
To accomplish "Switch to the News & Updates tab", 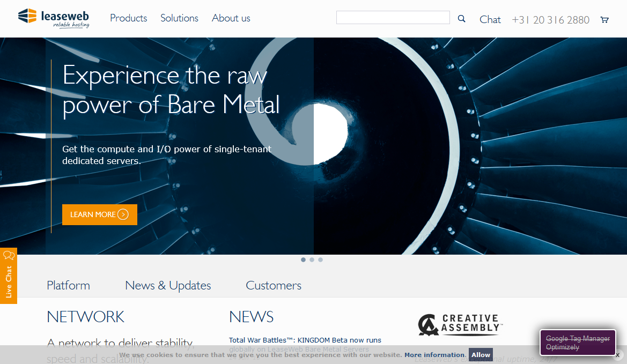I will pyautogui.click(x=168, y=285).
